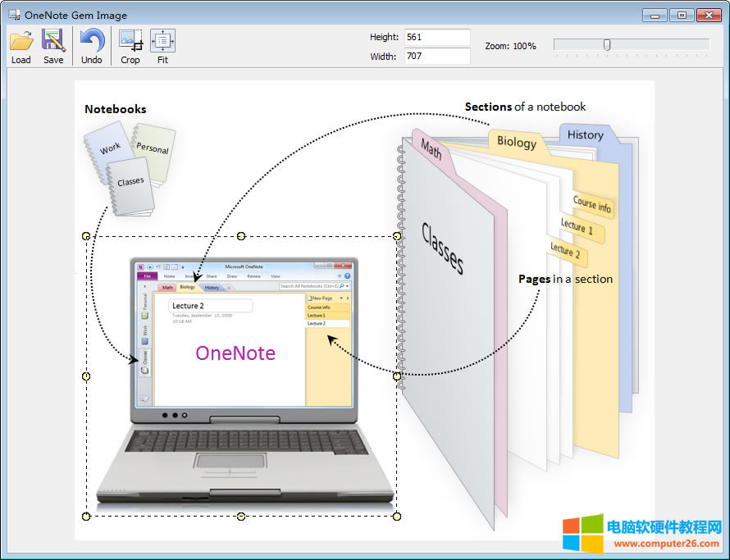Maximize the OneNote Gem Image window

680,15
